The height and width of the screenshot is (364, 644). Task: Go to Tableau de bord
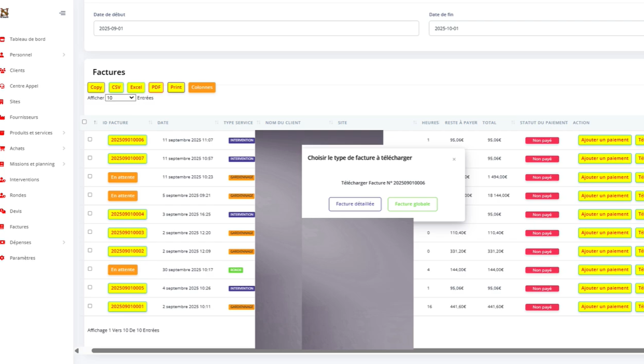(x=27, y=39)
